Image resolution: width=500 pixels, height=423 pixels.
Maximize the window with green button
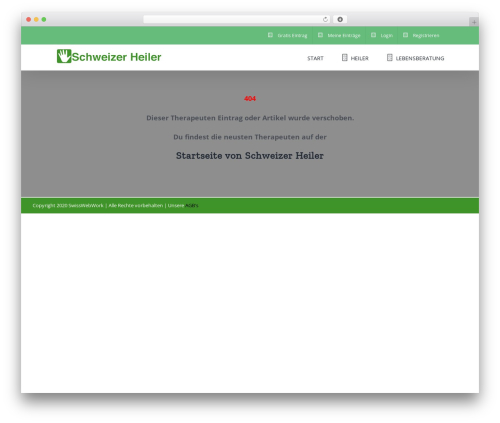coord(44,19)
